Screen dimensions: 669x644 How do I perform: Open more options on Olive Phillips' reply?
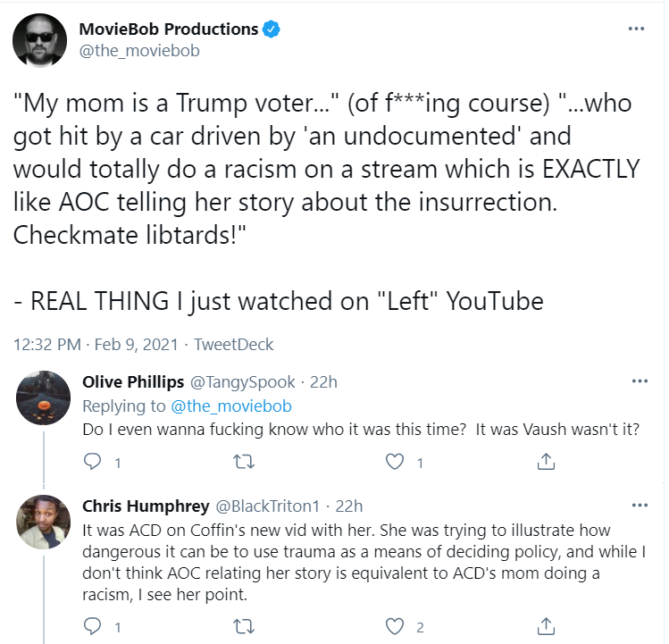640,381
